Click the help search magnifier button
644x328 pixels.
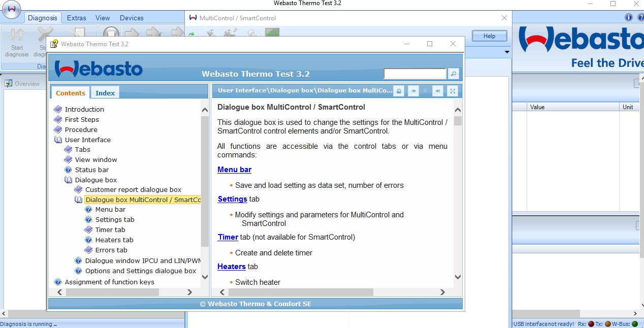tap(454, 74)
